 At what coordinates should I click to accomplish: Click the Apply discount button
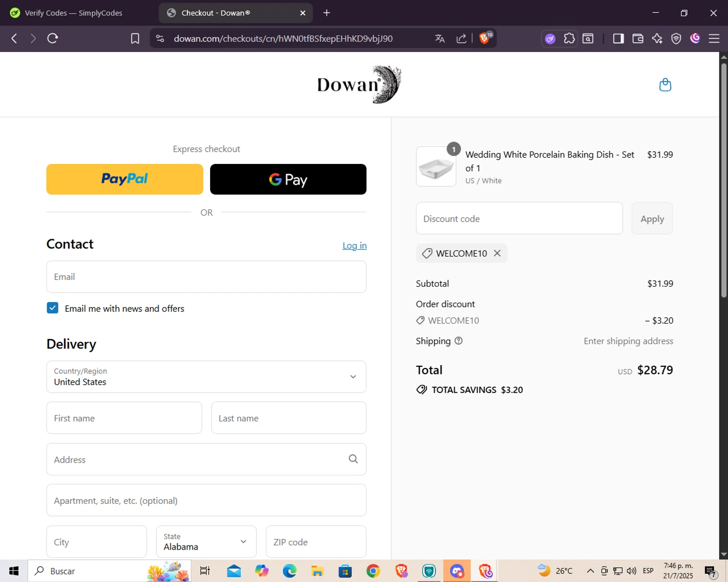tap(652, 218)
